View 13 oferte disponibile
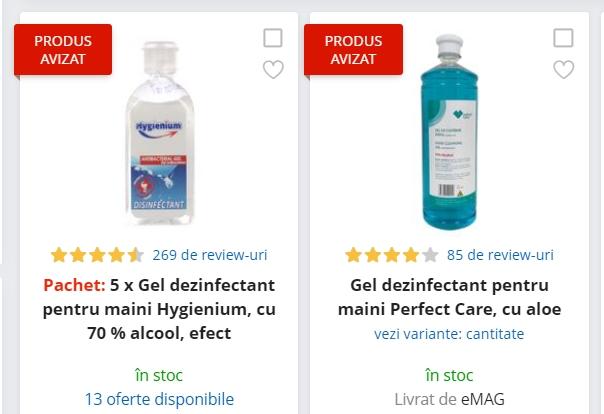Image resolution: width=604 pixels, height=414 pixels. (159, 399)
